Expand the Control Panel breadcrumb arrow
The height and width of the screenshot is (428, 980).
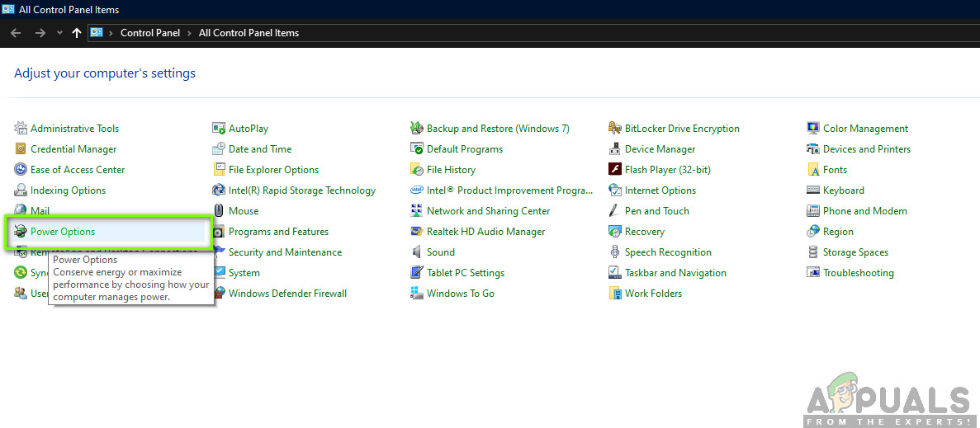(x=191, y=33)
